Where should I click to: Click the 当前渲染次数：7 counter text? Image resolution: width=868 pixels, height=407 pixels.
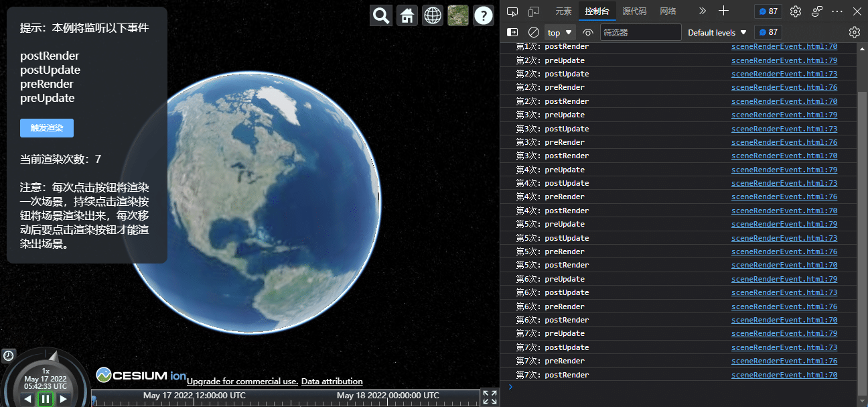click(60, 159)
